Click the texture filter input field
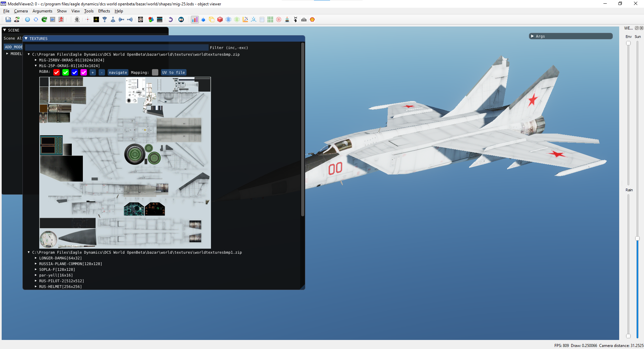Viewport: 644px width, 349px height. [x=117, y=48]
